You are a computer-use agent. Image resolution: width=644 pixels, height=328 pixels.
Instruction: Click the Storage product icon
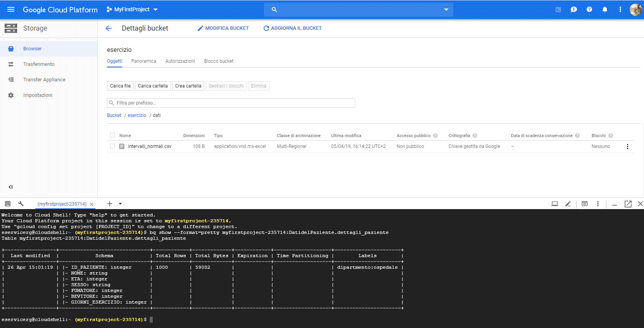point(11,28)
